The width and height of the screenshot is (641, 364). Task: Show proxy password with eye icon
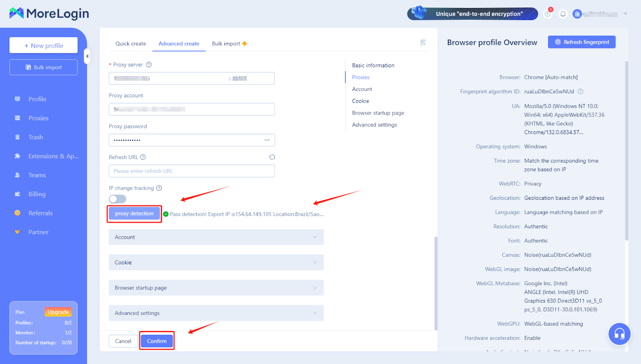(x=267, y=140)
